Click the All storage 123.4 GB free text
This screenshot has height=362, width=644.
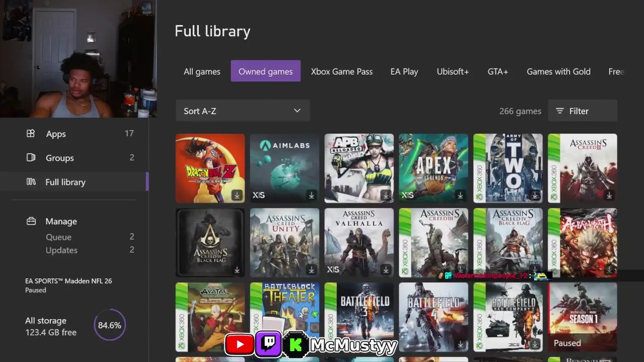point(51,326)
